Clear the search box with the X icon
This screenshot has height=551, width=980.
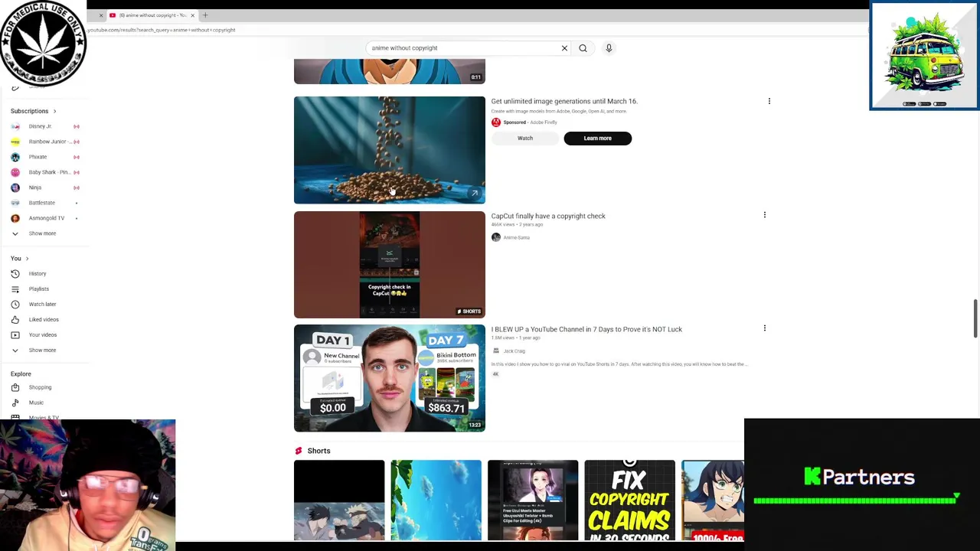coord(564,48)
